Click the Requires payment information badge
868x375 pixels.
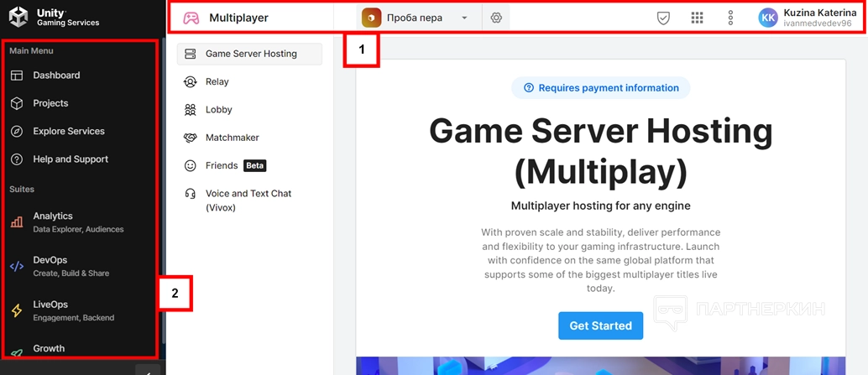600,88
